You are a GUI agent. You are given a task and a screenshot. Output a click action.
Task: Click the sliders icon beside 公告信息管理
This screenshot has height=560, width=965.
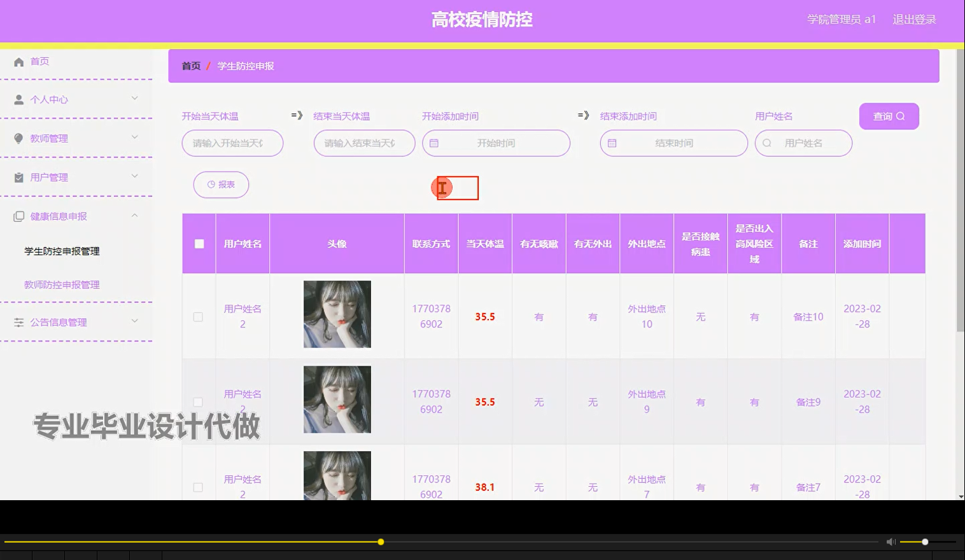[x=19, y=323]
